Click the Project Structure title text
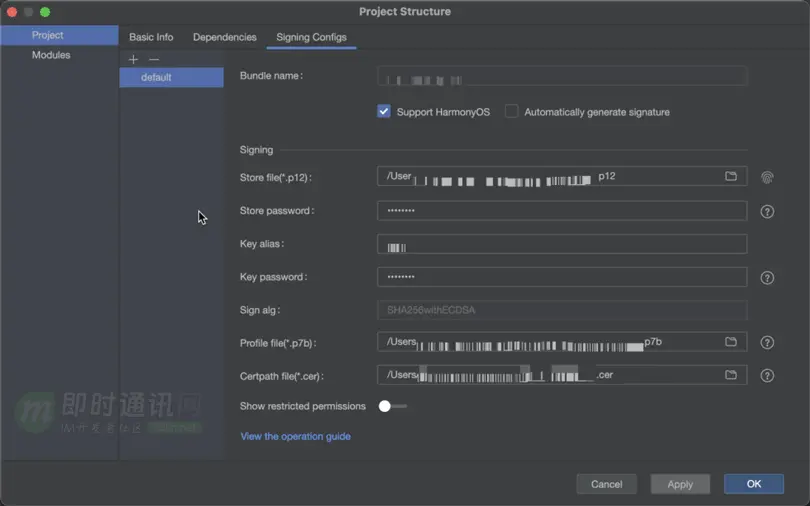This screenshot has width=810, height=506. tap(405, 11)
